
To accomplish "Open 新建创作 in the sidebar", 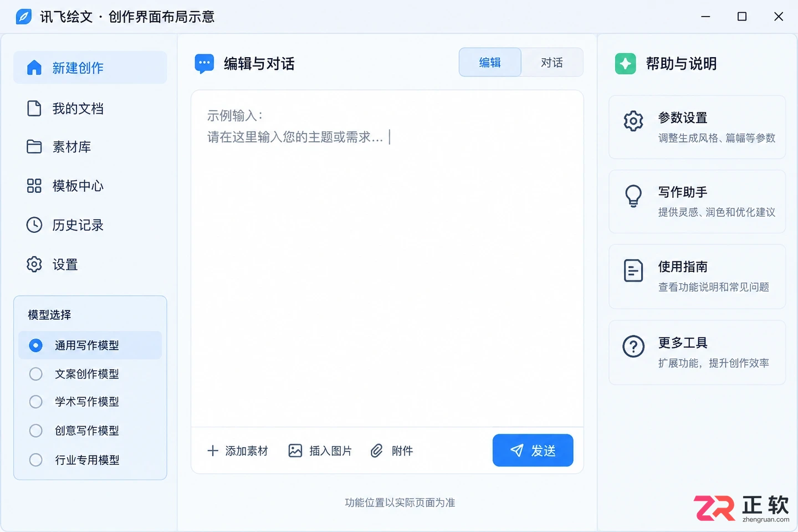I will click(x=90, y=68).
